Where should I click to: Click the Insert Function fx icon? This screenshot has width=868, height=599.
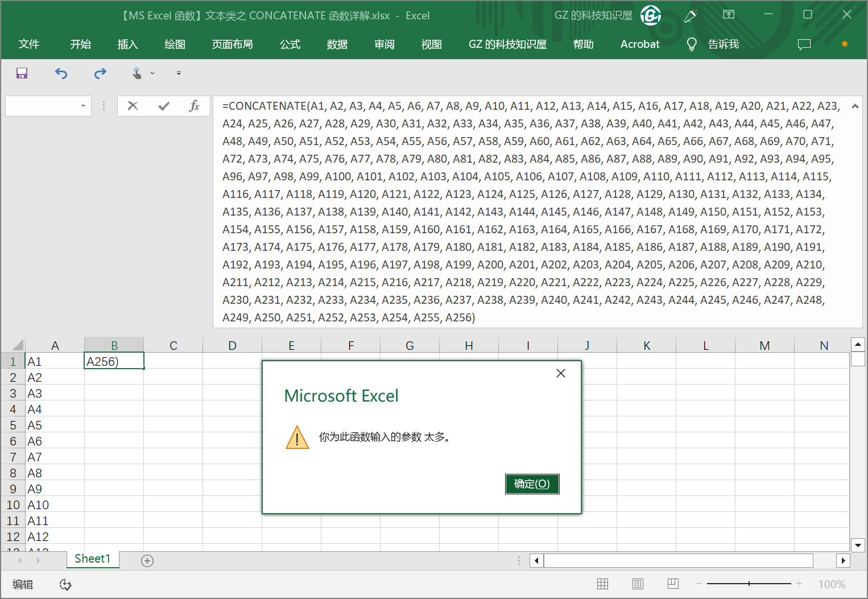(x=195, y=106)
